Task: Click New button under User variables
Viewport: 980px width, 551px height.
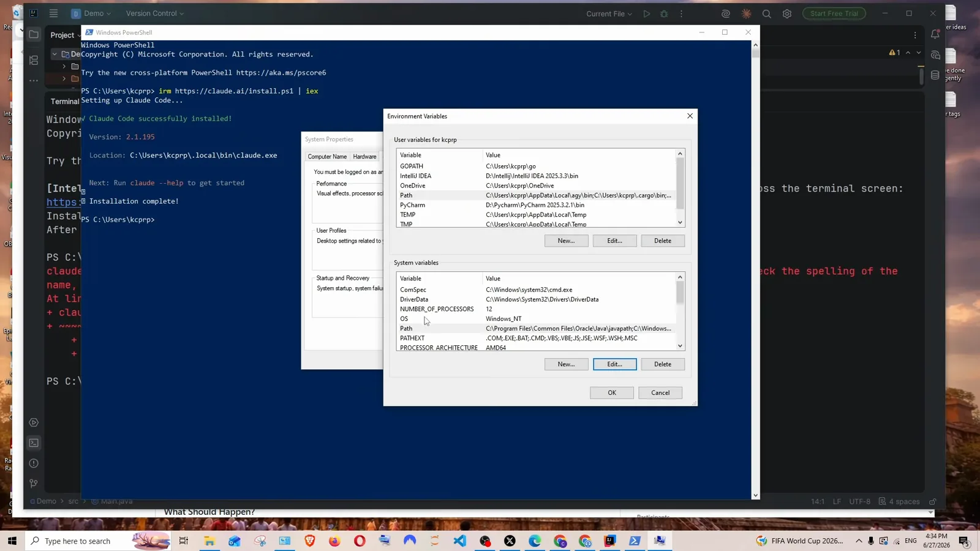Action: 566,241
